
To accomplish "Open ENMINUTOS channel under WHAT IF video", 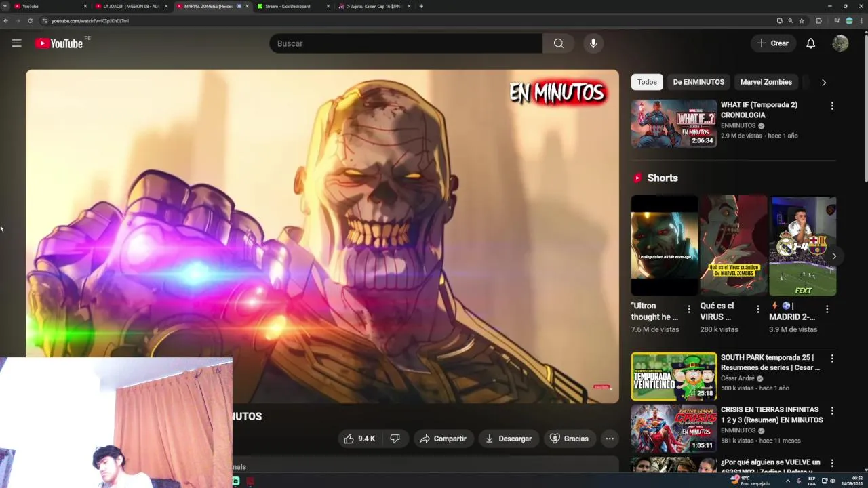I will tap(738, 126).
